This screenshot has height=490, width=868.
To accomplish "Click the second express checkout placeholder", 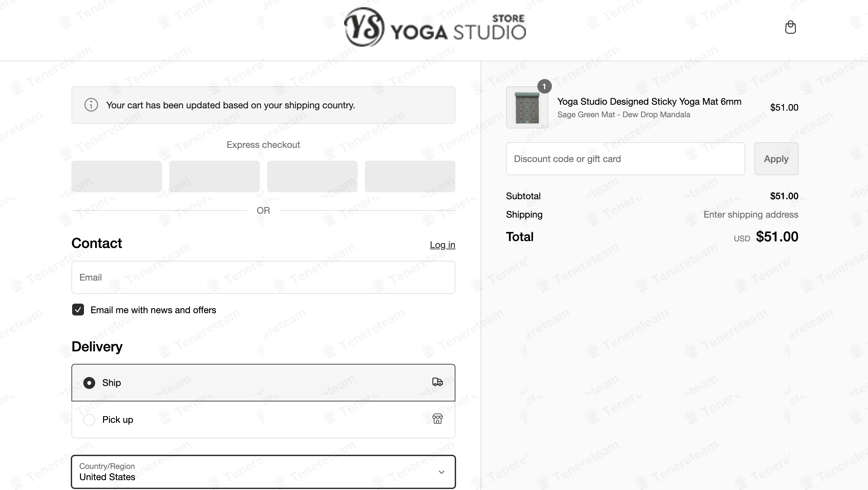I will coord(214,177).
